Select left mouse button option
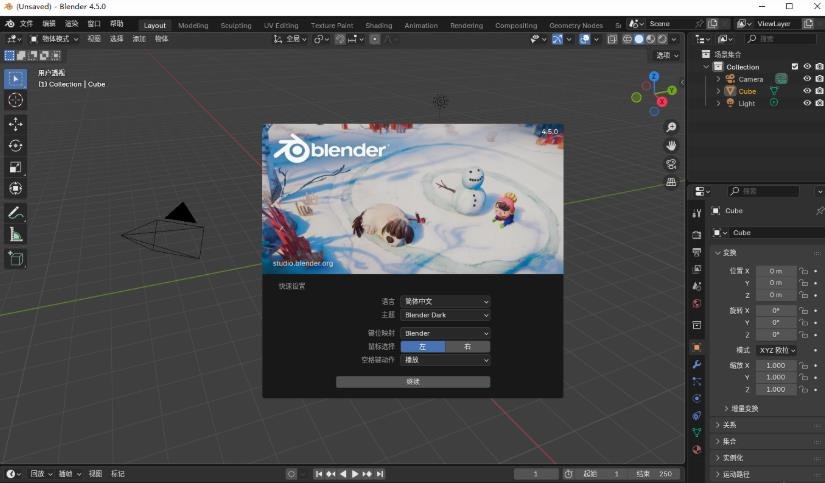825x483 pixels. click(x=423, y=347)
